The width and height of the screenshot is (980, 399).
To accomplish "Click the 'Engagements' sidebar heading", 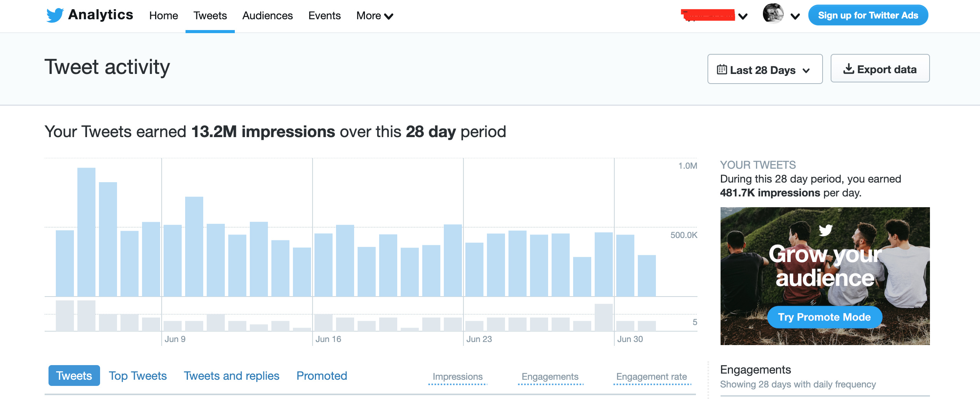I will click(756, 370).
